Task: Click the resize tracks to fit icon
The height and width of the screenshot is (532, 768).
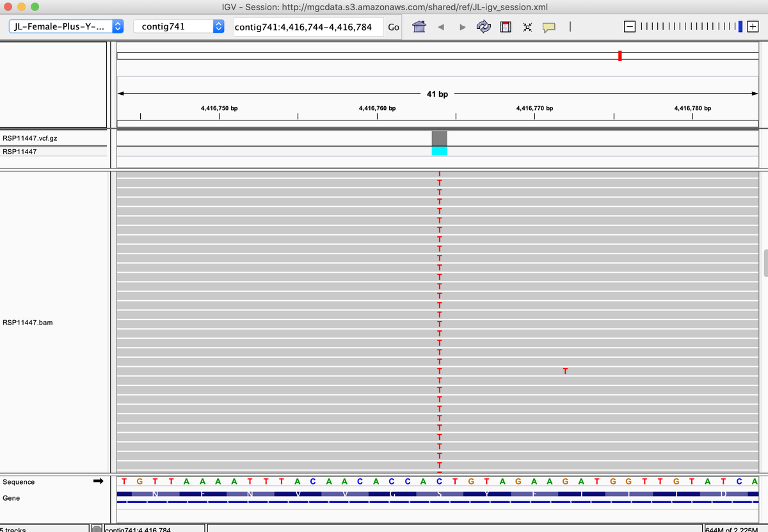Action: (x=527, y=28)
